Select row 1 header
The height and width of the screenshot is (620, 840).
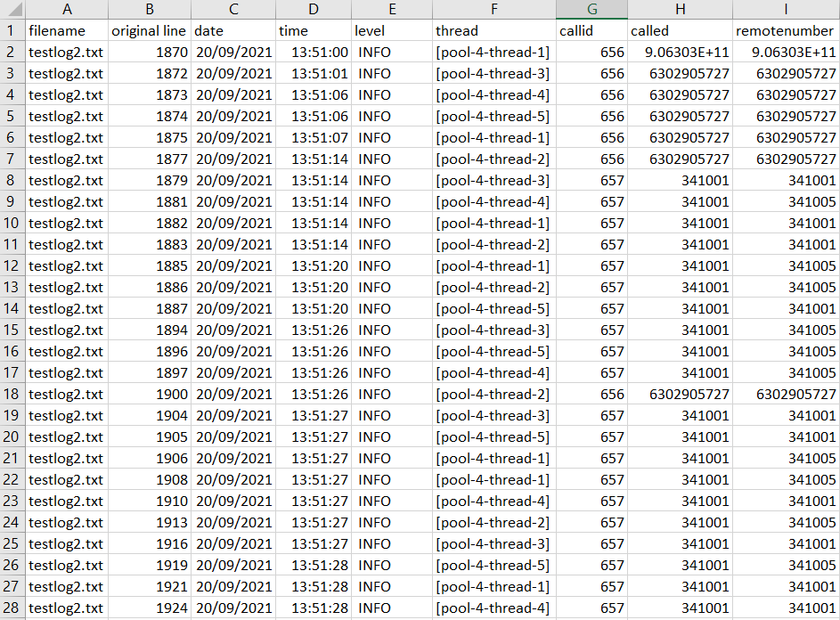tap(12, 30)
